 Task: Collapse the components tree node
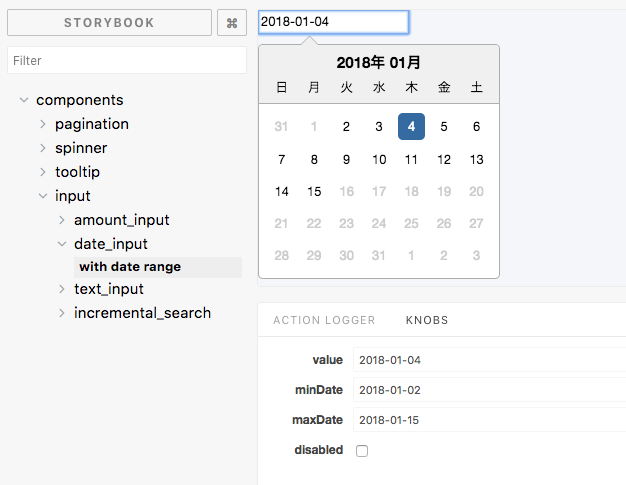(24, 100)
